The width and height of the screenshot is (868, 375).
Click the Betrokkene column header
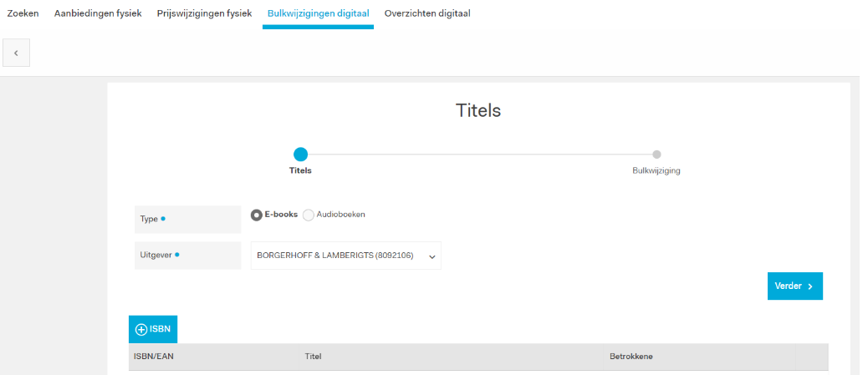coord(631,357)
